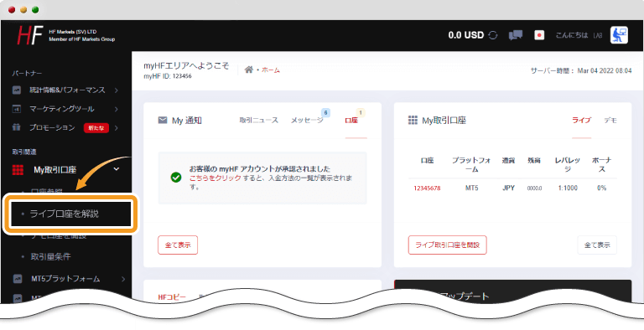
Task: Click the 1:1000 leverage value
Action: pos(568,188)
